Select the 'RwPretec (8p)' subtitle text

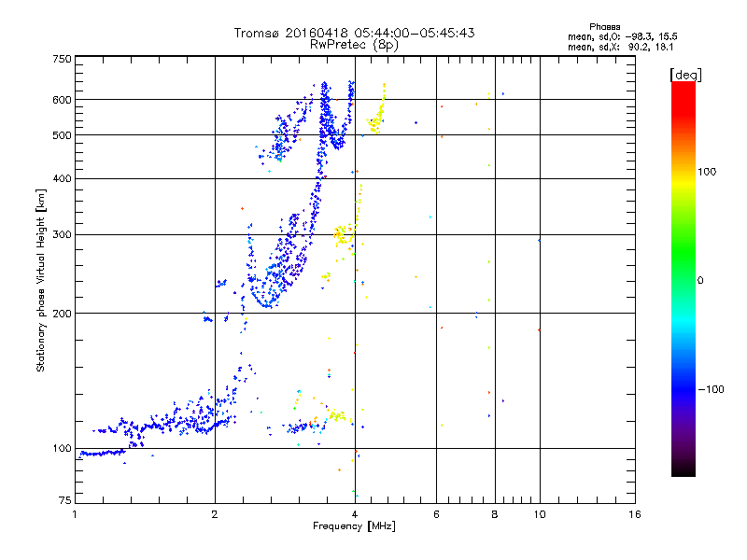[354, 45]
